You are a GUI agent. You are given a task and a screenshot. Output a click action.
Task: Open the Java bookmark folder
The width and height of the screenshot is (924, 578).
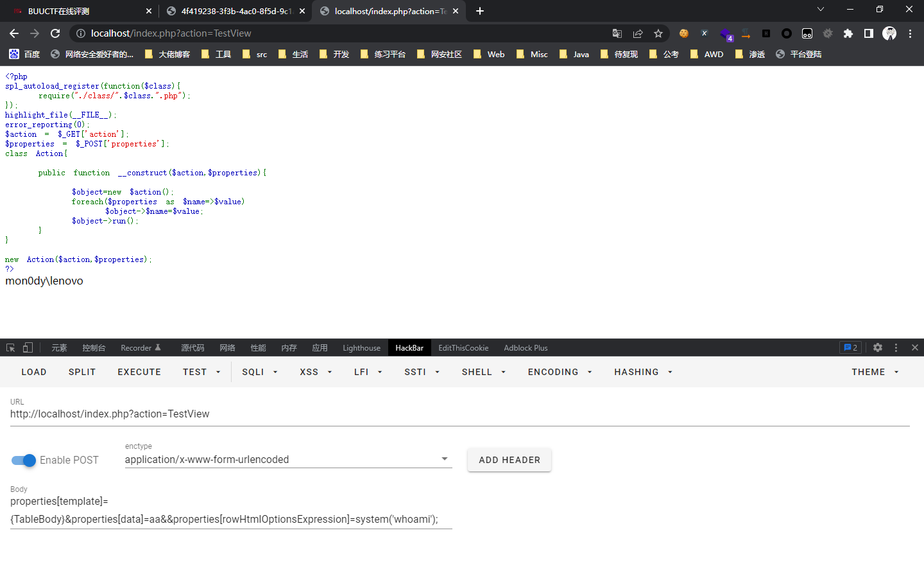574,54
